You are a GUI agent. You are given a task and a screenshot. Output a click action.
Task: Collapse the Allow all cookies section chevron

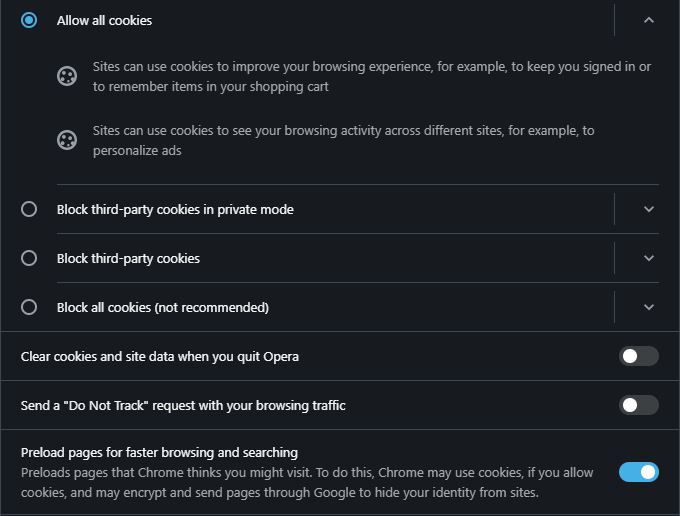click(x=649, y=20)
